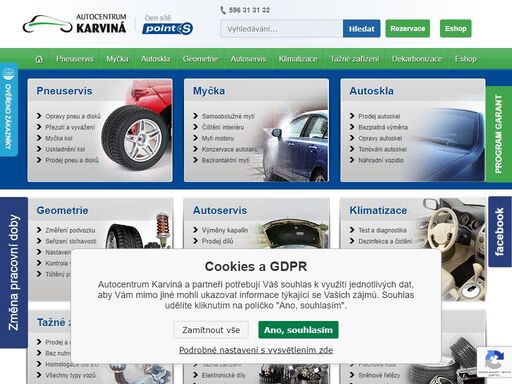Open Čištění interiéru link
The height and width of the screenshot is (384, 512).
pyautogui.click(x=223, y=127)
